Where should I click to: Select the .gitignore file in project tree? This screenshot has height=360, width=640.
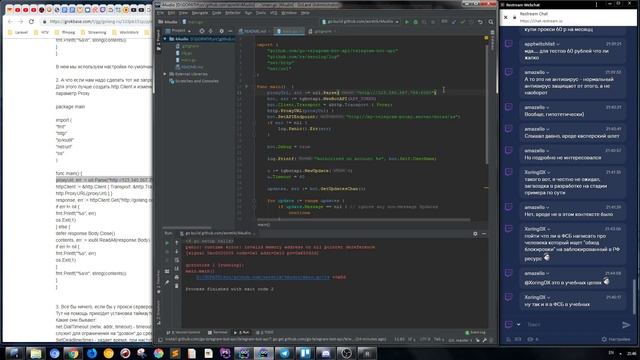click(x=188, y=46)
